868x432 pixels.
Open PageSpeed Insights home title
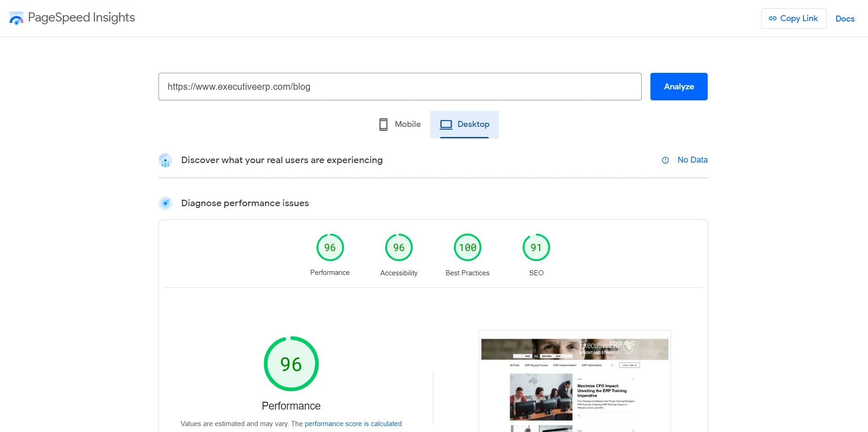(82, 17)
